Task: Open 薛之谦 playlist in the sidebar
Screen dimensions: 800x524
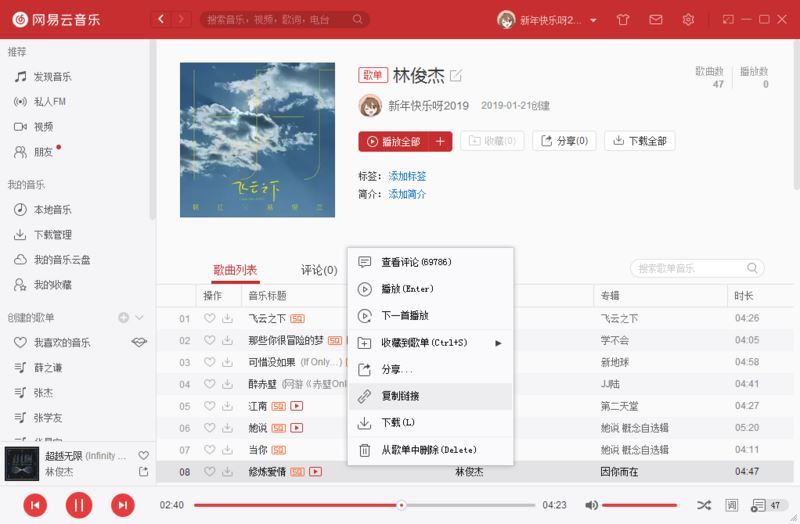Action: tap(48, 367)
